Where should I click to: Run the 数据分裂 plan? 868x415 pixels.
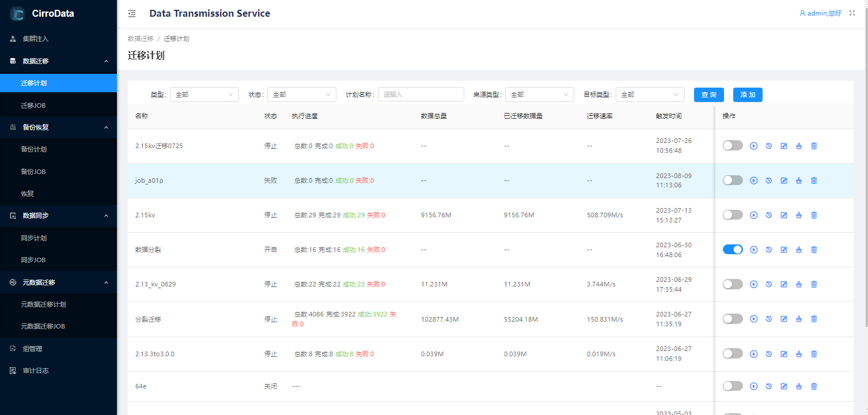(x=754, y=250)
